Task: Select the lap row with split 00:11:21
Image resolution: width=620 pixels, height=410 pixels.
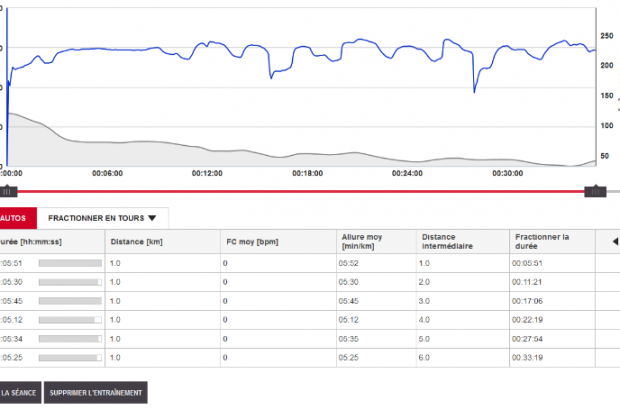Action: pyautogui.click(x=300, y=282)
